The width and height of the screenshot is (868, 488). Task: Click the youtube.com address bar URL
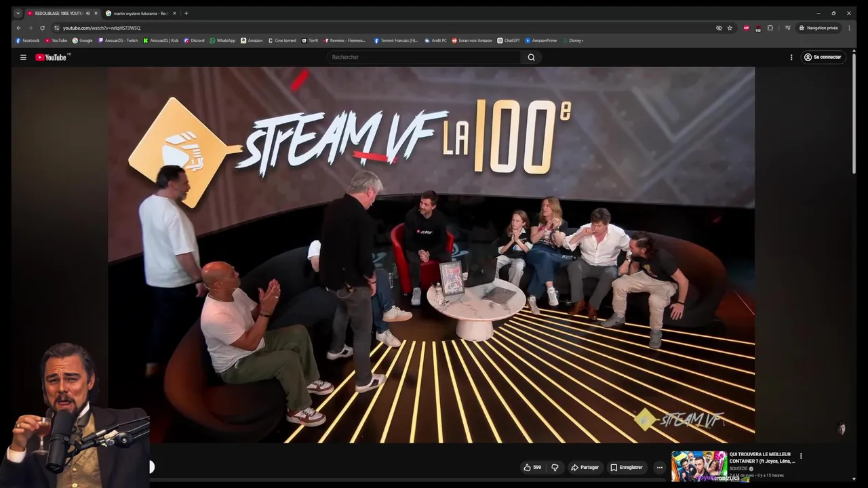pos(102,28)
